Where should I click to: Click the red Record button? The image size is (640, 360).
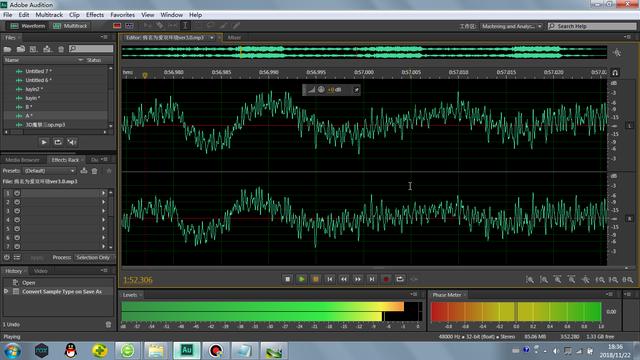(386, 279)
